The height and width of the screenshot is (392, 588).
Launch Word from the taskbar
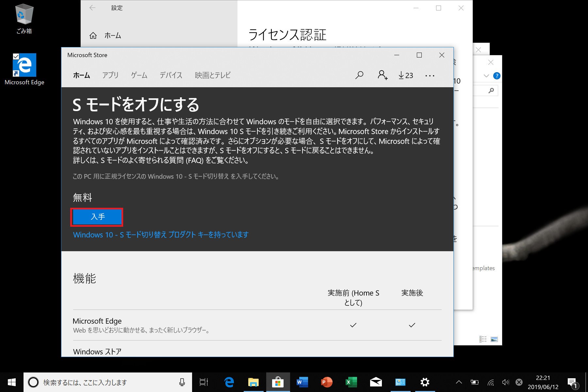click(302, 382)
